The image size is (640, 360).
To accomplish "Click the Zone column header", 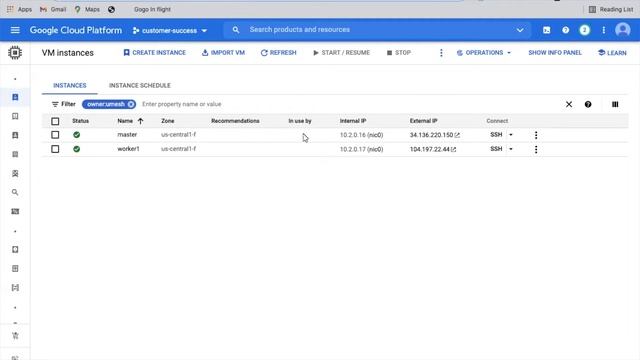I will click(167, 121).
